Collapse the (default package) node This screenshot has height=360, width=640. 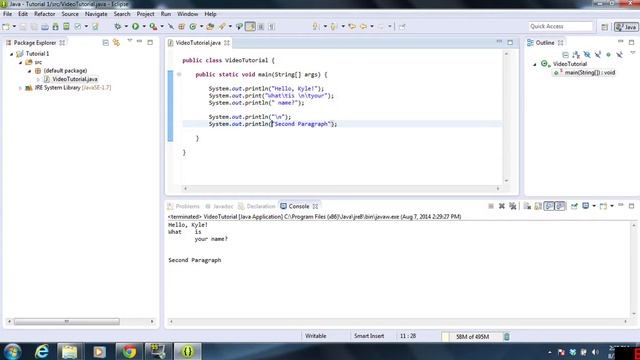[29, 71]
